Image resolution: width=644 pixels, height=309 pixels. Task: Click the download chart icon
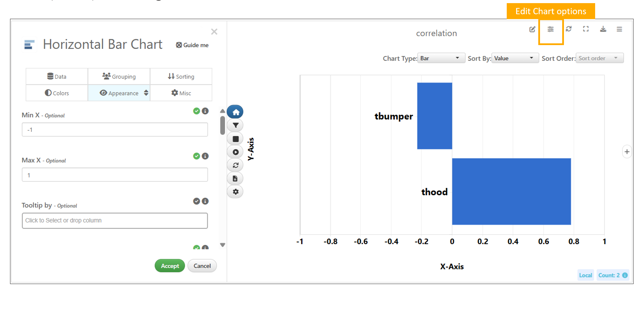pyautogui.click(x=603, y=29)
